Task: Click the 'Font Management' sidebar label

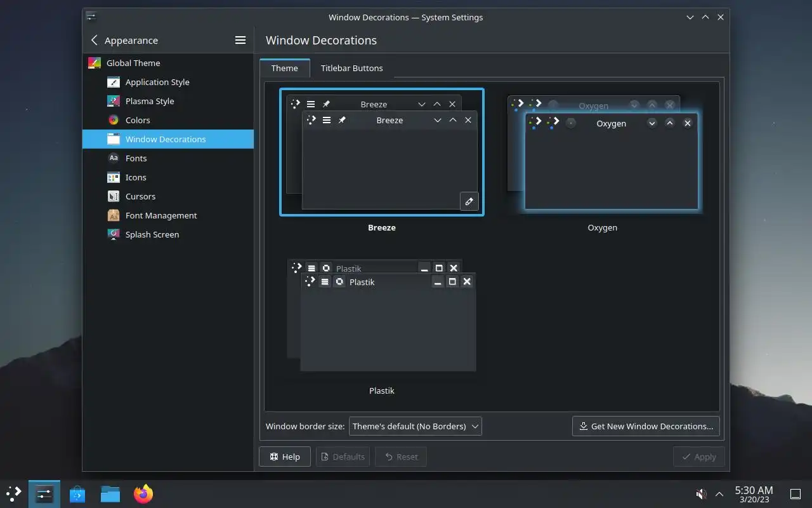Action: pos(161,215)
